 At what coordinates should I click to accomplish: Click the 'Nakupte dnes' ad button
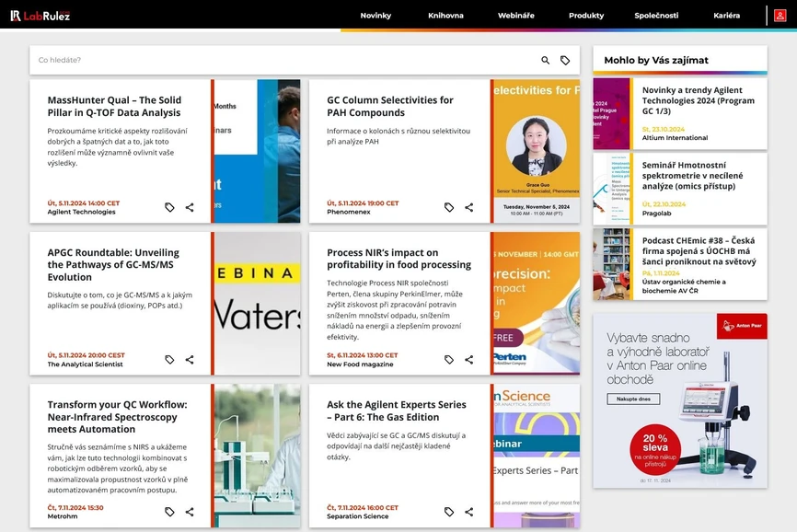coord(633,399)
